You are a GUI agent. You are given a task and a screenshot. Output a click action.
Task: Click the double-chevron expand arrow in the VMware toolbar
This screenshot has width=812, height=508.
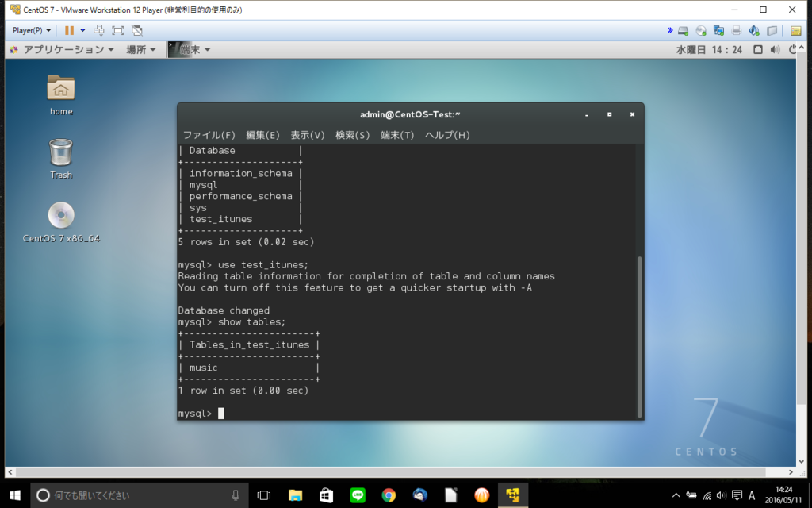(669, 30)
